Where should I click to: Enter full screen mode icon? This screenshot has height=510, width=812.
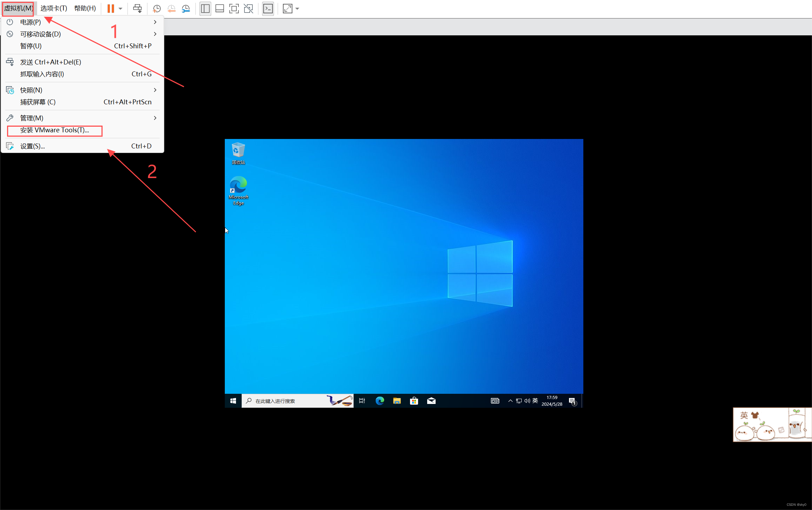coord(234,8)
